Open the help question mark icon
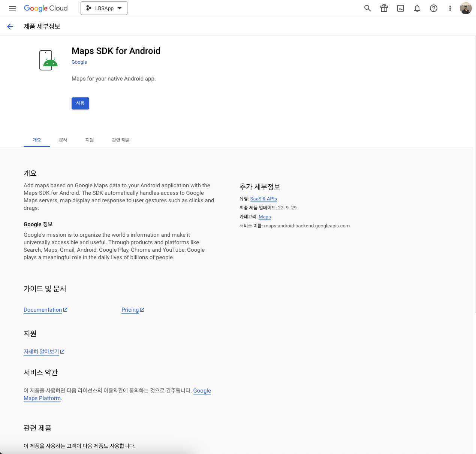This screenshot has height=454, width=476. click(434, 8)
